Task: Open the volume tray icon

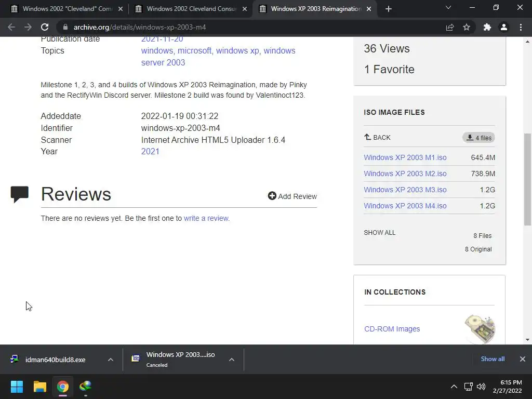Action: 481,387
